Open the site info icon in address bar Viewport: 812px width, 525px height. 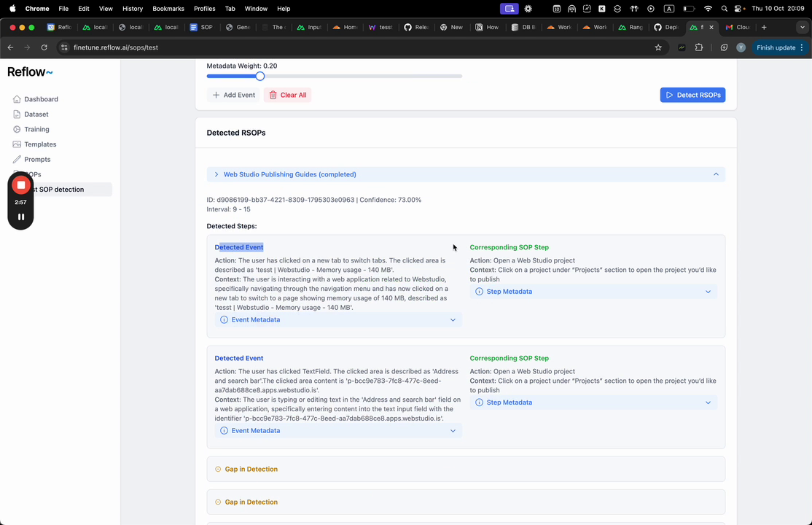pos(63,47)
